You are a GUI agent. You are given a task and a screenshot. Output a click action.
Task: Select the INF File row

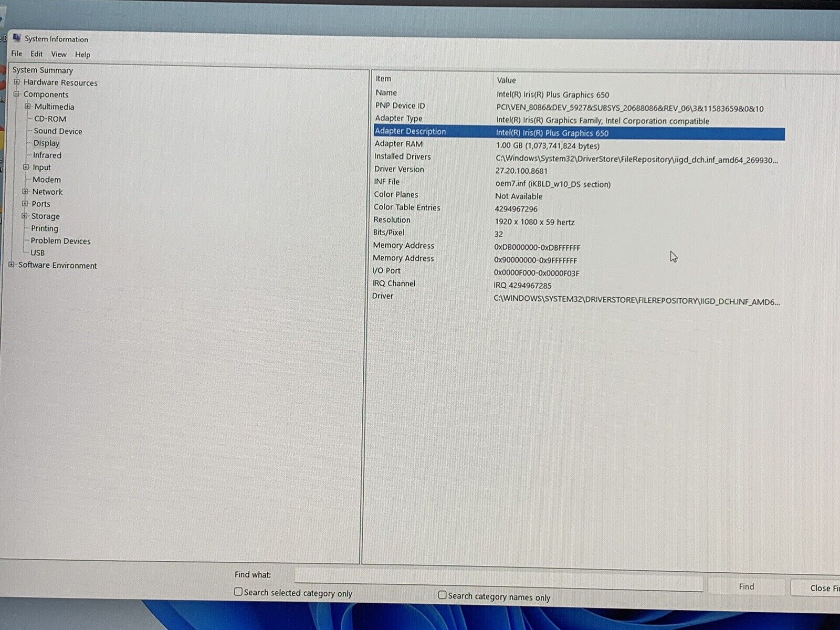[579, 183]
